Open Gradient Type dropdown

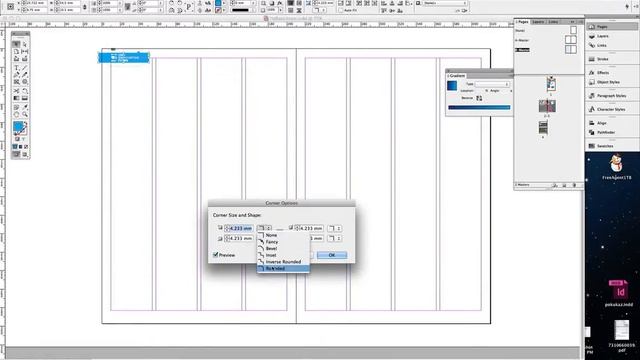pyautogui.click(x=492, y=84)
